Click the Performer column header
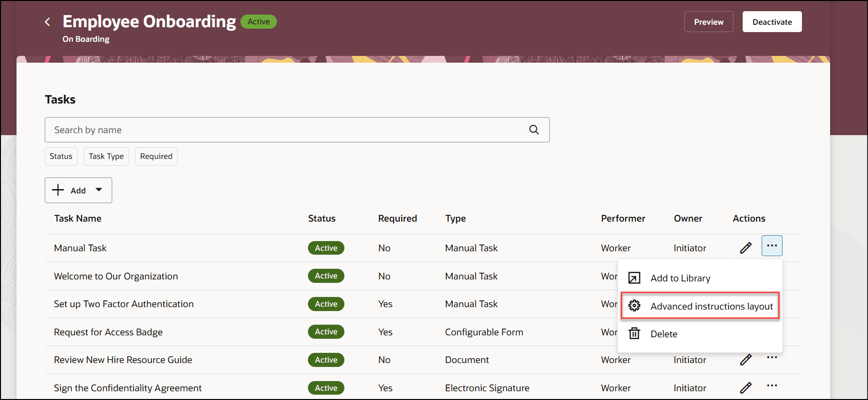 click(623, 219)
